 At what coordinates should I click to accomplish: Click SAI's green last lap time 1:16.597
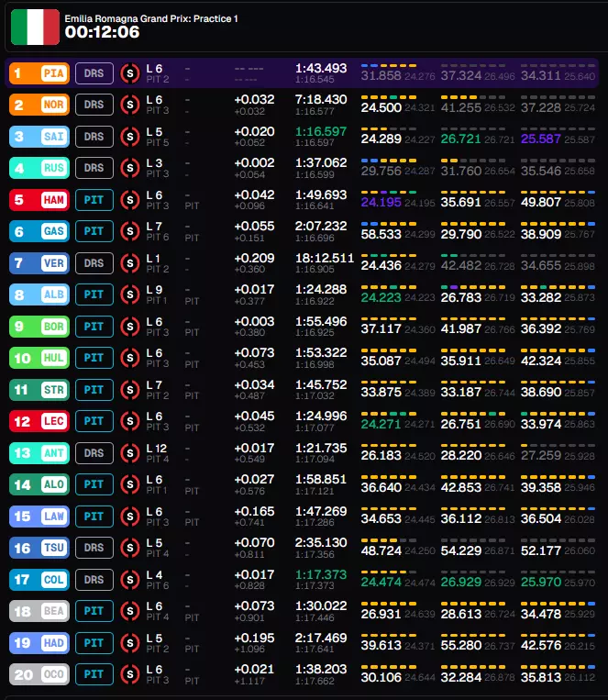pos(321,131)
